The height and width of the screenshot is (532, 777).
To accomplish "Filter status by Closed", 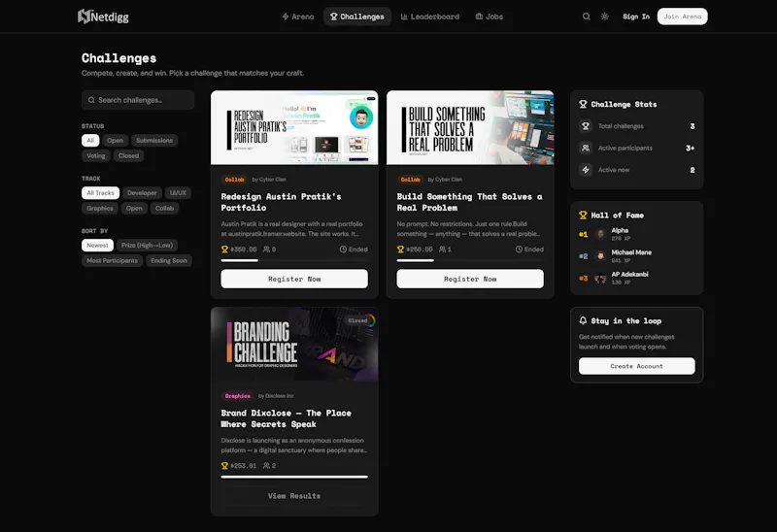I will (128, 156).
